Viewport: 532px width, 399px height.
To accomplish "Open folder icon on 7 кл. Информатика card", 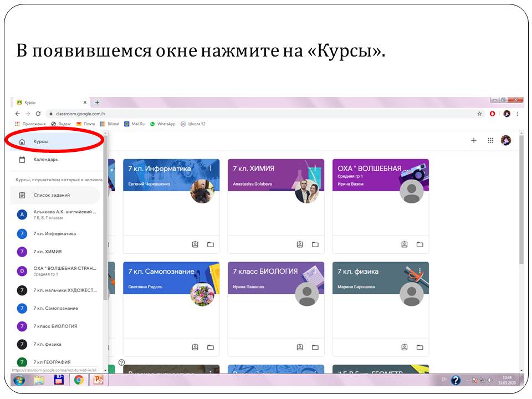I will point(211,244).
